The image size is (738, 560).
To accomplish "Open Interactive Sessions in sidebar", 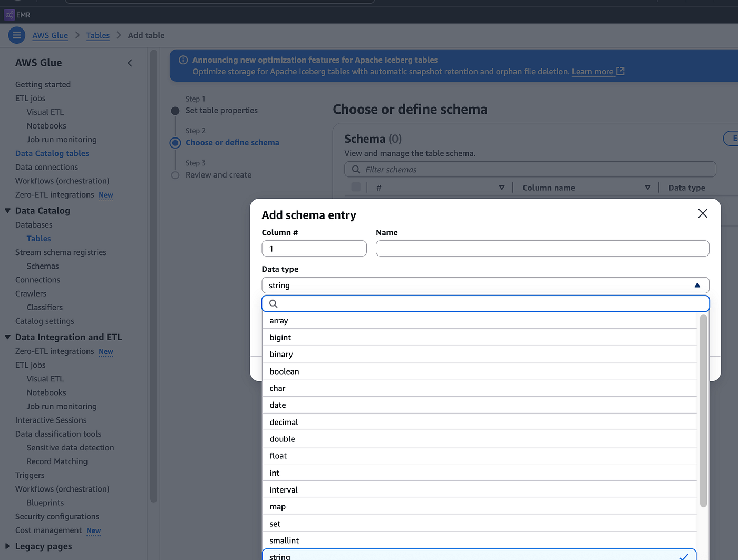I will coord(51,420).
